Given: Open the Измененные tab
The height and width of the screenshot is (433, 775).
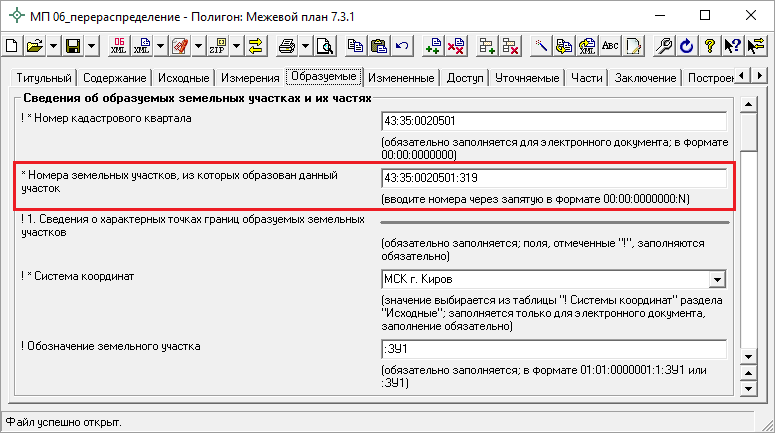Looking at the screenshot, I should pyautogui.click(x=401, y=78).
